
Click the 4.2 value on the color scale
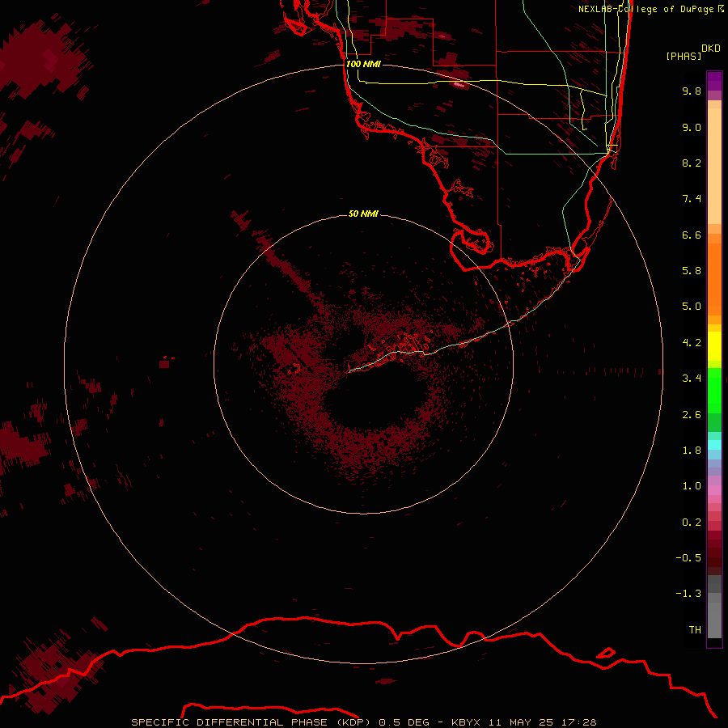(x=692, y=343)
